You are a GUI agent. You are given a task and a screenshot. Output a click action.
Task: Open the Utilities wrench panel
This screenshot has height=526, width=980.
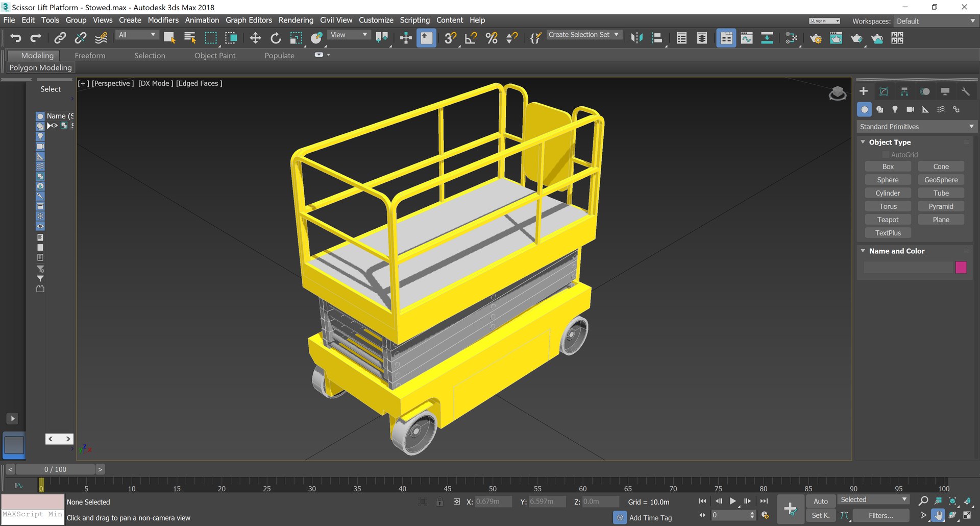click(965, 91)
